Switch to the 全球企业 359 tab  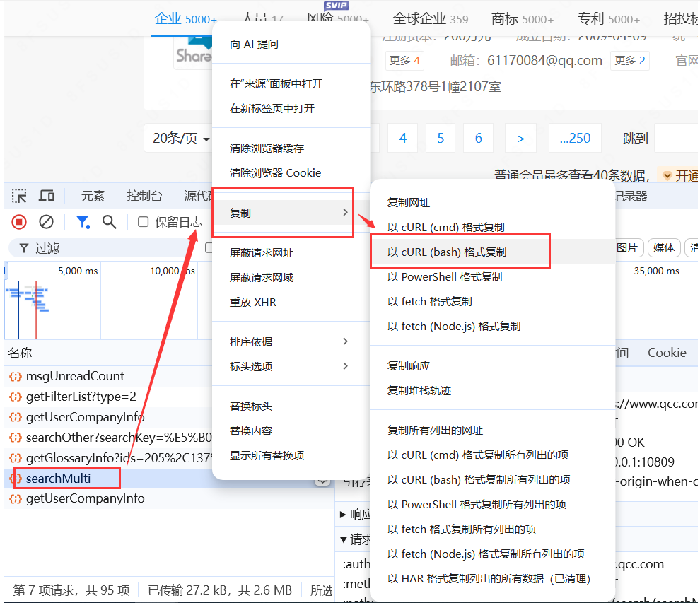coord(431,19)
